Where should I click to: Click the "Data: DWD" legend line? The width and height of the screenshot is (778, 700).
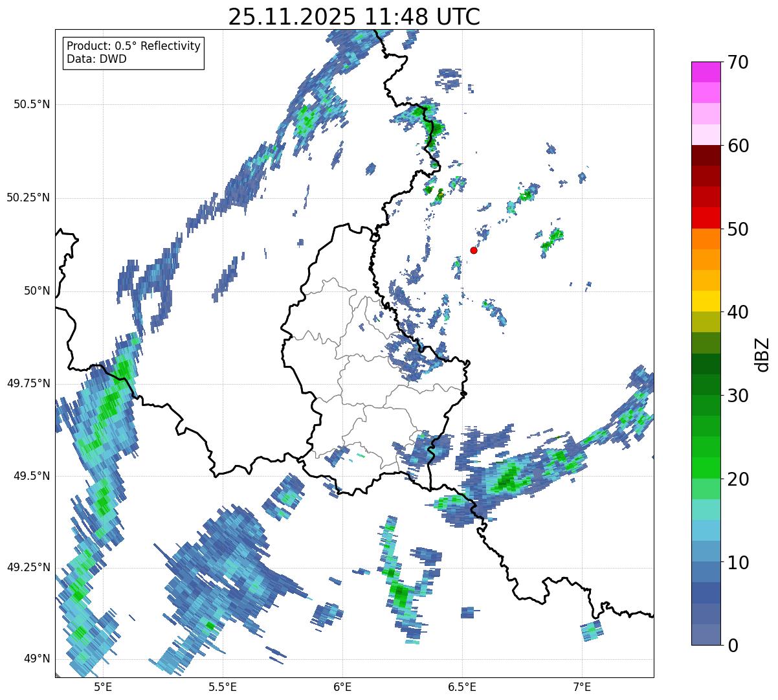[96, 60]
